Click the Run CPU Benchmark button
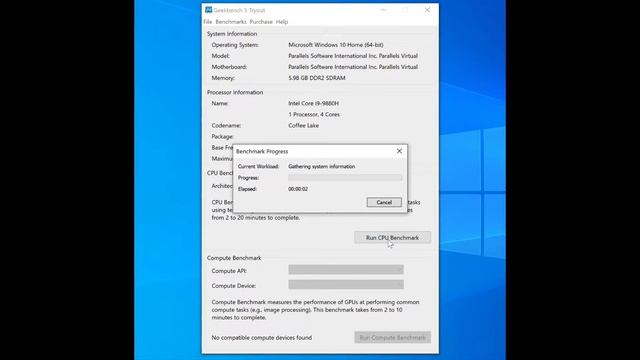 coord(392,238)
